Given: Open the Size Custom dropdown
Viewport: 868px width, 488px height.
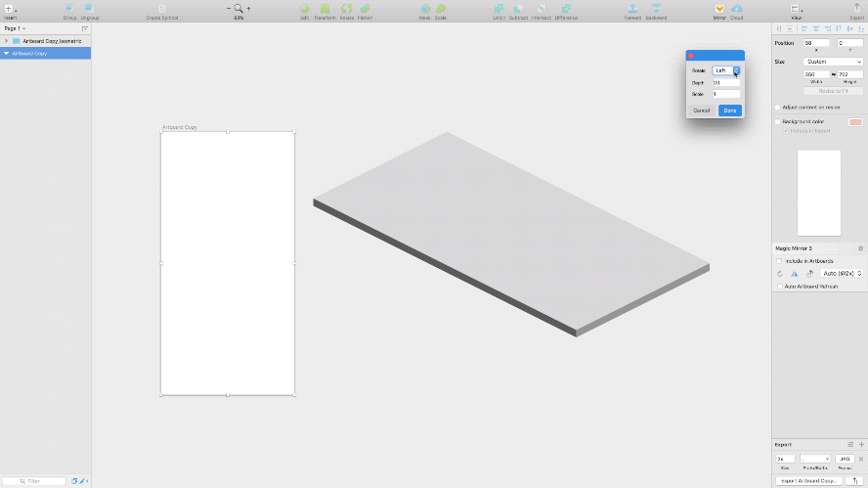Looking at the screenshot, I should click(x=833, y=62).
